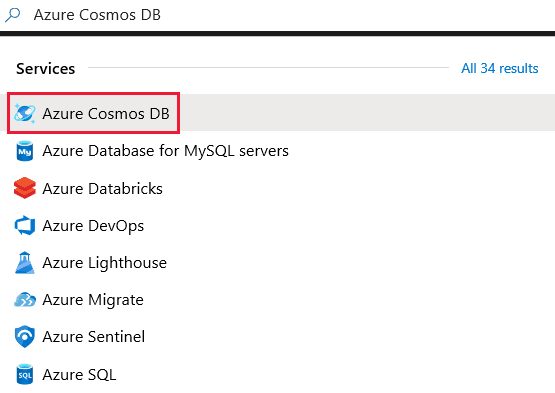Click the Azure SQL cylinder icon
This screenshot has height=393, width=555.
(x=25, y=374)
